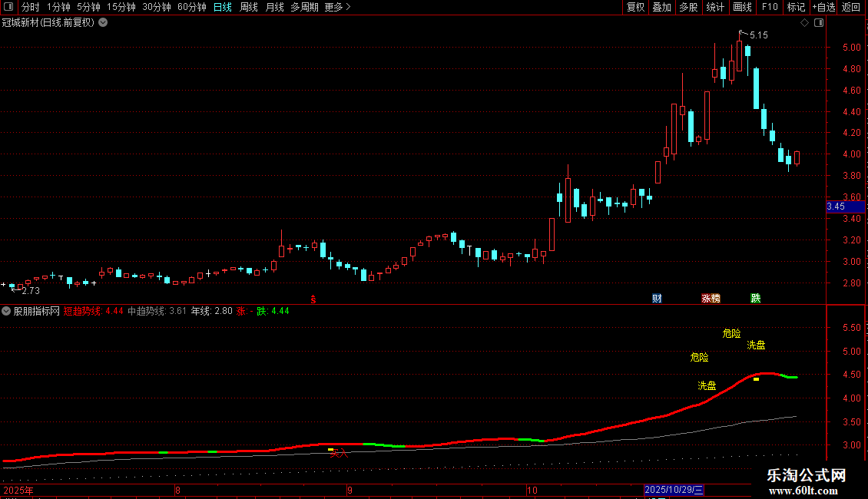Click the 2025年 time axis label

[x=18, y=491]
